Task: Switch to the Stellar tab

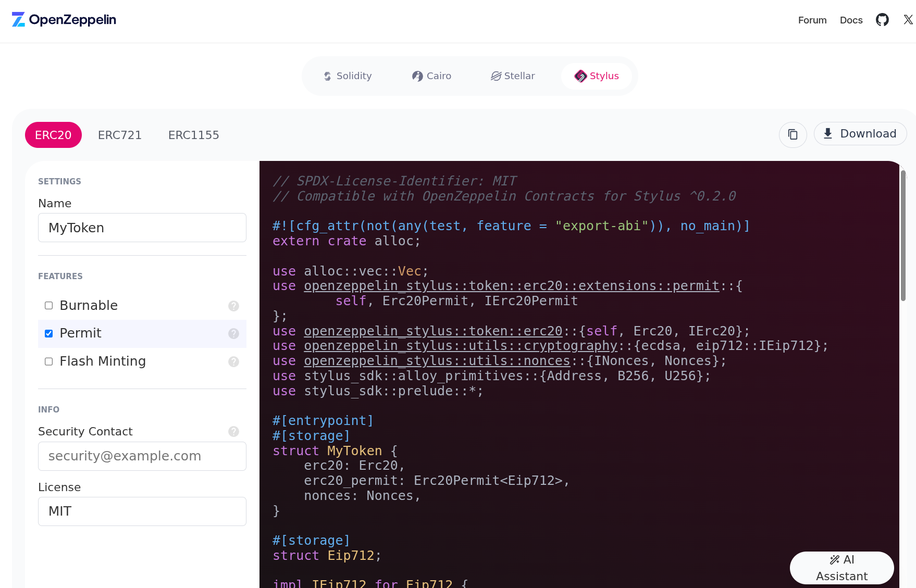Action: (513, 76)
